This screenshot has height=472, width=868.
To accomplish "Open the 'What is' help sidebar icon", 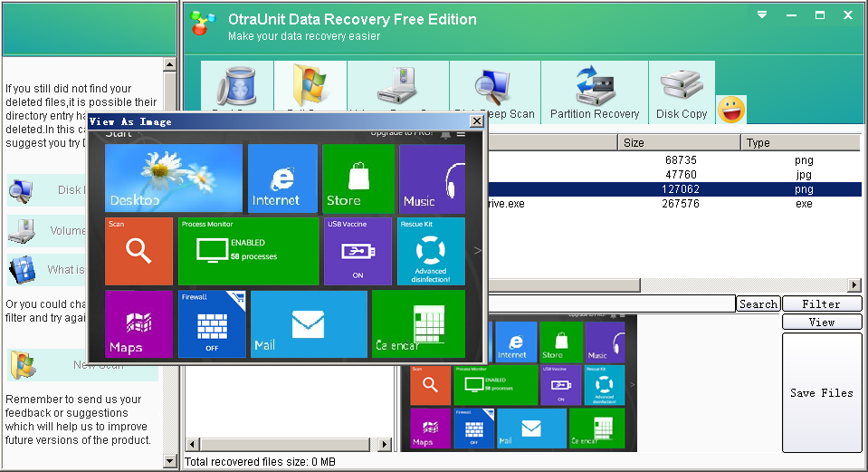I will (x=22, y=270).
